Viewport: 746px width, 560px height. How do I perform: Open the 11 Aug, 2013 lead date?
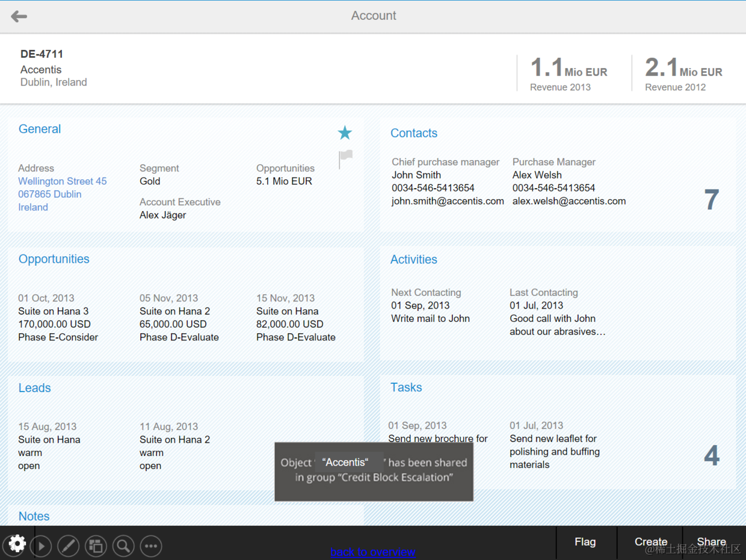(169, 426)
